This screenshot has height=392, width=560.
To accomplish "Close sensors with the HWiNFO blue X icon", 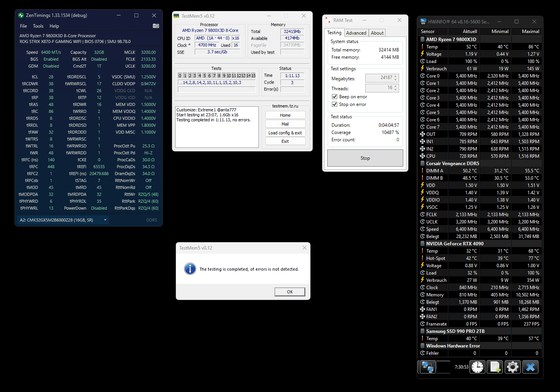I will (530, 367).
